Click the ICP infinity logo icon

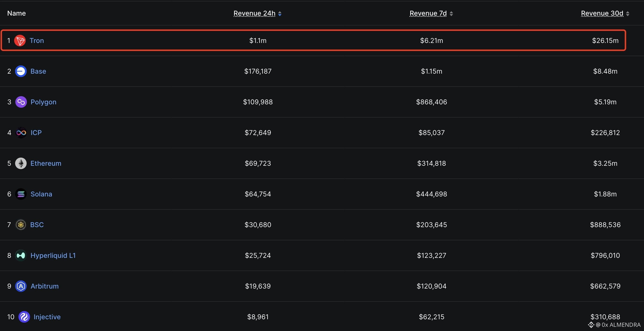pos(21,132)
